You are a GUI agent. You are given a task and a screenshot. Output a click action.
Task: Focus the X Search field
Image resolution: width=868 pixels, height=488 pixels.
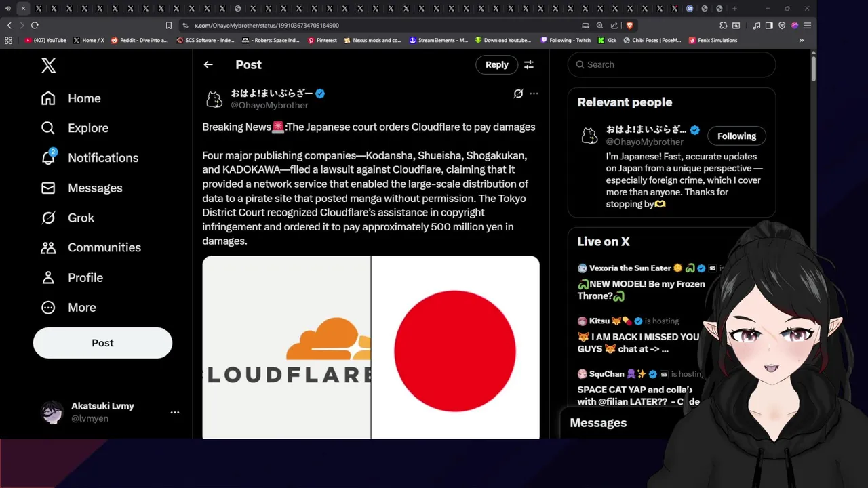[x=671, y=64]
